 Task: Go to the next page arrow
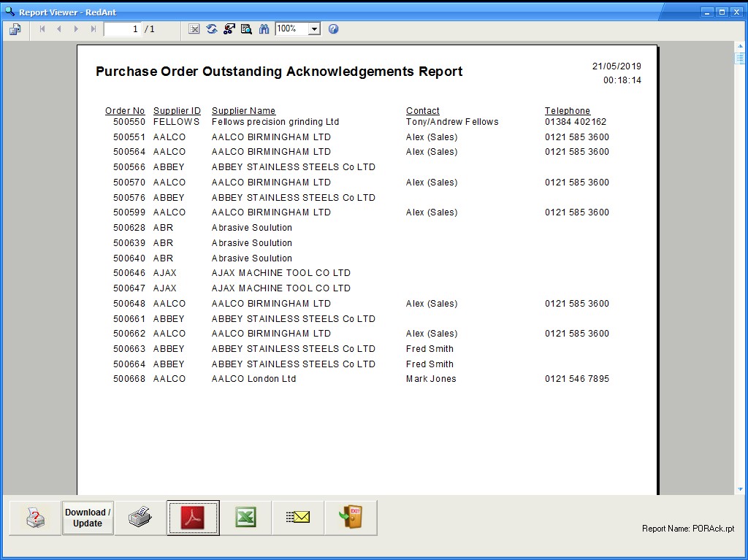(x=76, y=29)
